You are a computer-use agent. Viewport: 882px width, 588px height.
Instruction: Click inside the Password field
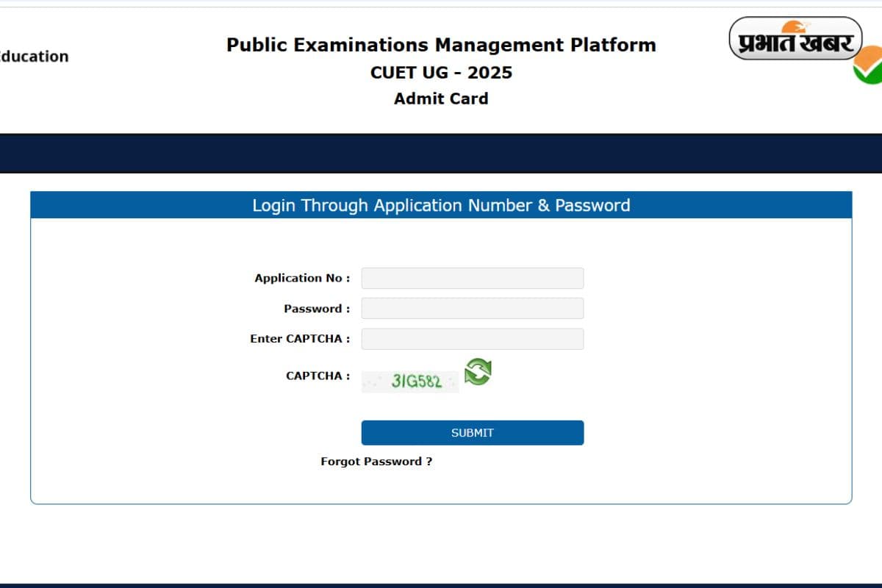pyautogui.click(x=472, y=308)
